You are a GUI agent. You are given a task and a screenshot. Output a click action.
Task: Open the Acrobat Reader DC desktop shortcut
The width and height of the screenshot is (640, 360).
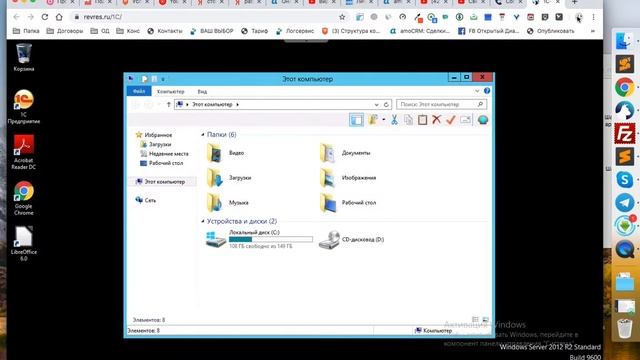click(24, 152)
